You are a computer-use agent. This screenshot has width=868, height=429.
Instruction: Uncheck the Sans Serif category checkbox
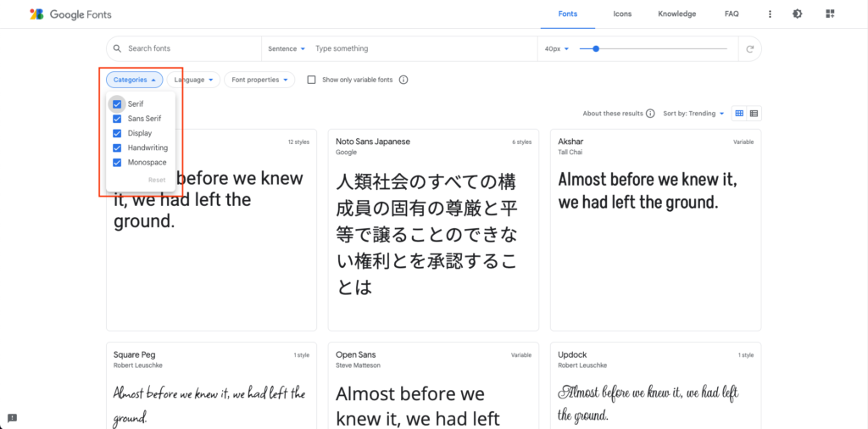coord(117,119)
